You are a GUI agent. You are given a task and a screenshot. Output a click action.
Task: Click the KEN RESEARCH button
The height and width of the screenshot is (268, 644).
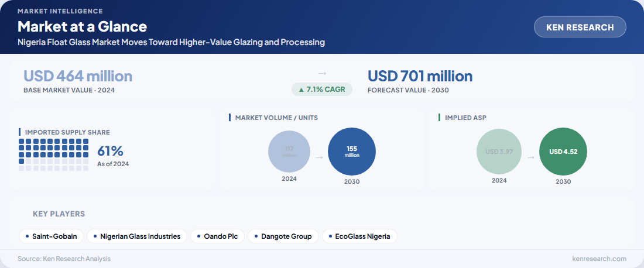point(580,27)
